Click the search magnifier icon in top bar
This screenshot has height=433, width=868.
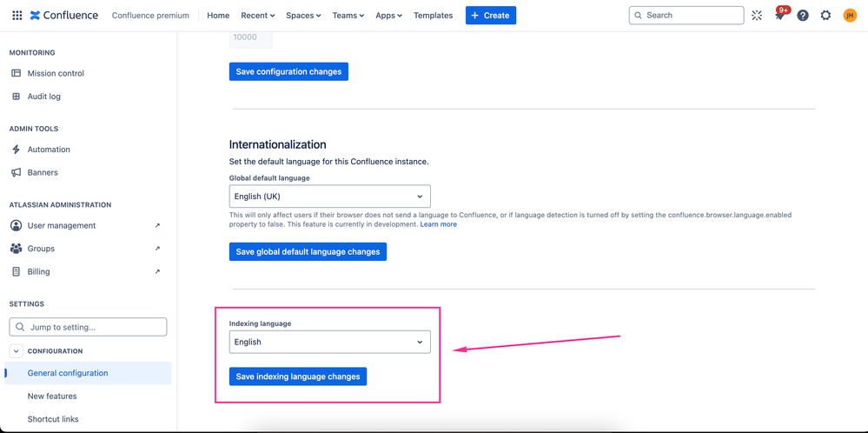639,16
